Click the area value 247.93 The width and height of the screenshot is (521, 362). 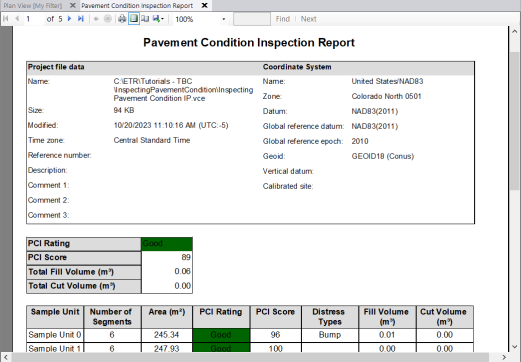(x=166, y=348)
